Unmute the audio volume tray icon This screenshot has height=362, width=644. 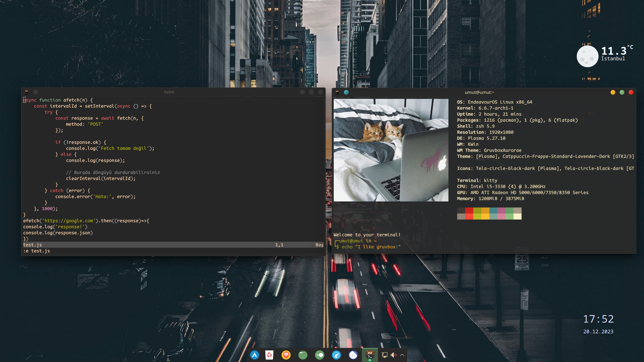(x=393, y=355)
